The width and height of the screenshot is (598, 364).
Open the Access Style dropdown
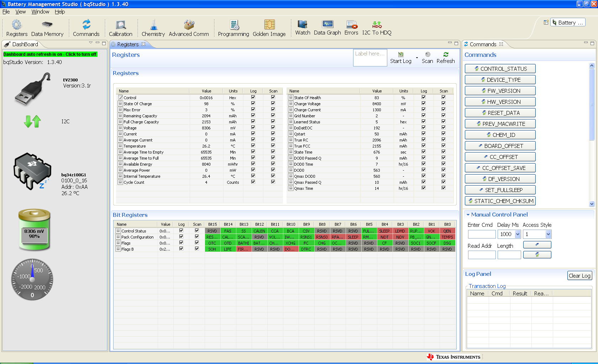pos(548,234)
